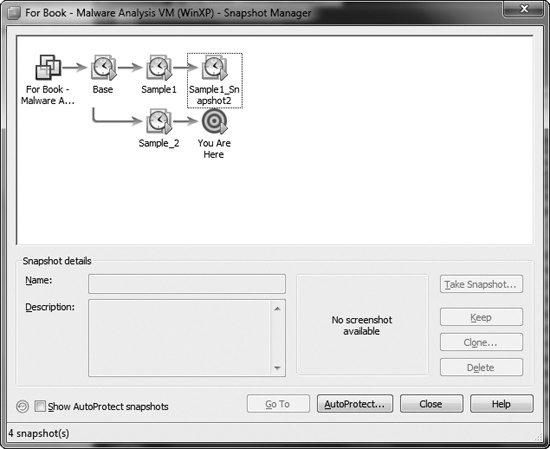550x449 pixels.
Task: Click the Keep button
Action: click(481, 317)
